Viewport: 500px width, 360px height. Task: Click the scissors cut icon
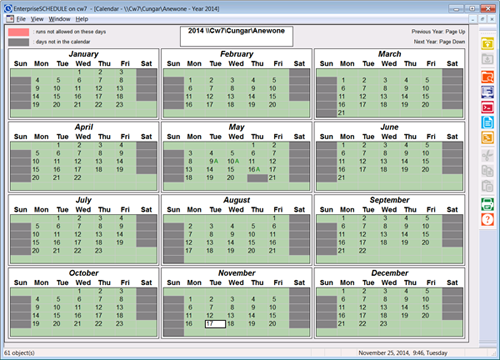(x=487, y=156)
